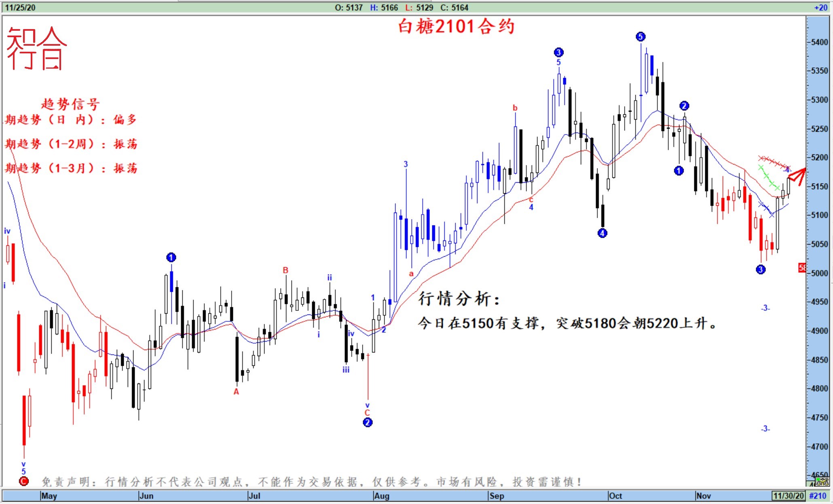Click the 11/30/20 date box on the time axis

coord(788,496)
